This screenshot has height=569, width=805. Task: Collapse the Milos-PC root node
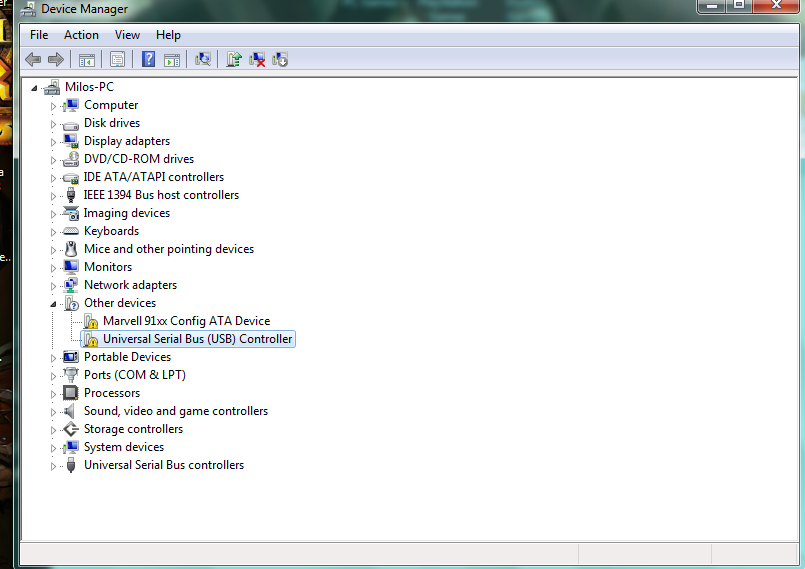pyautogui.click(x=34, y=88)
